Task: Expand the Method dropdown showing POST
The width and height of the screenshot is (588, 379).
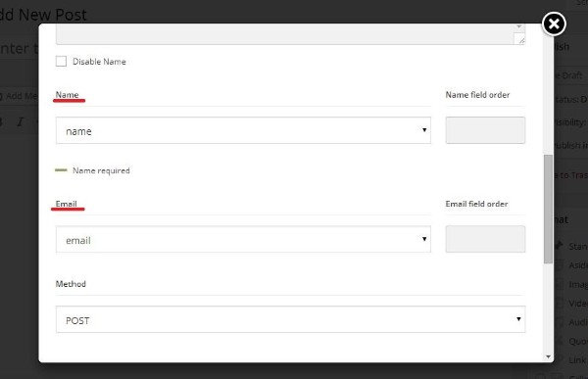Action: [x=291, y=319]
